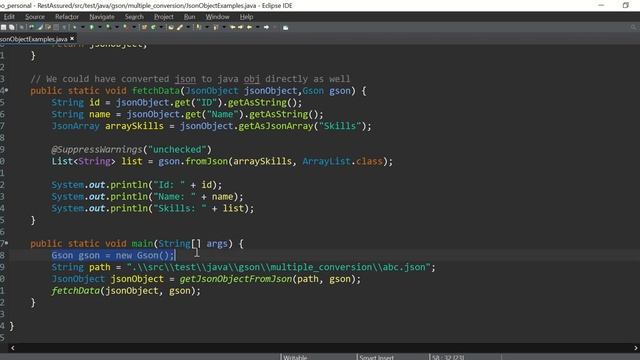Open the Navigate menu
Screen dimensions: 640x360
click(x=102, y=17)
